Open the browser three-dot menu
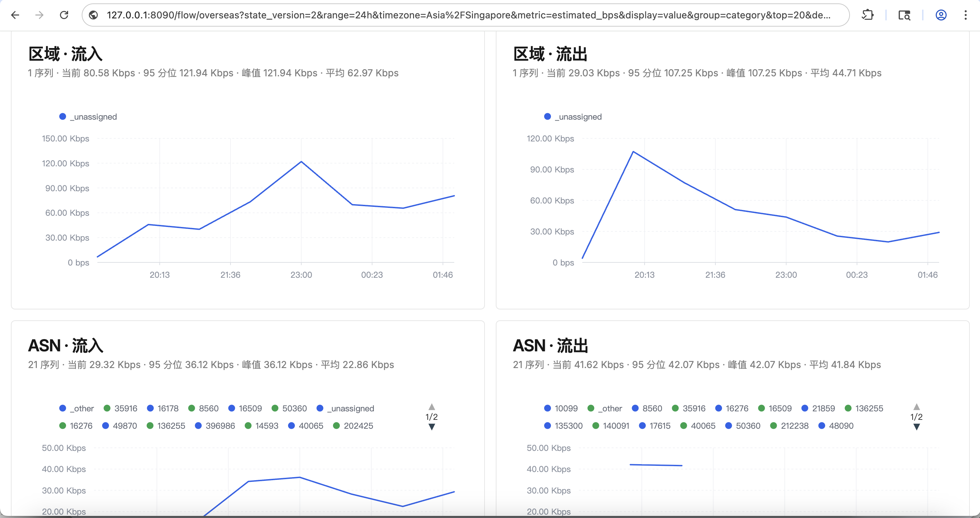Viewport: 980px width, 518px height. [x=966, y=15]
